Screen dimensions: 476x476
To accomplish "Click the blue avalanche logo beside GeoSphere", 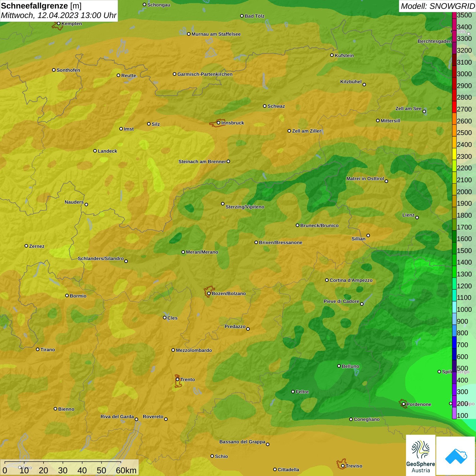I will tap(456, 456).
